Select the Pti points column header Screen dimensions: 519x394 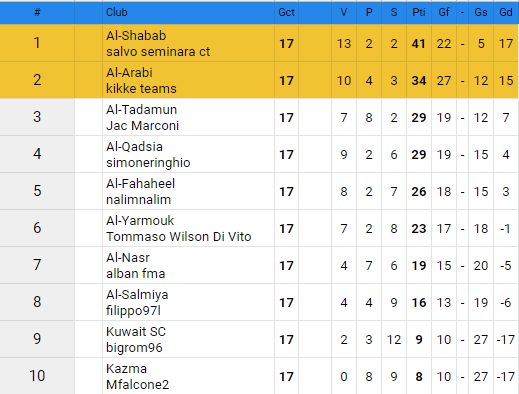[419, 12]
